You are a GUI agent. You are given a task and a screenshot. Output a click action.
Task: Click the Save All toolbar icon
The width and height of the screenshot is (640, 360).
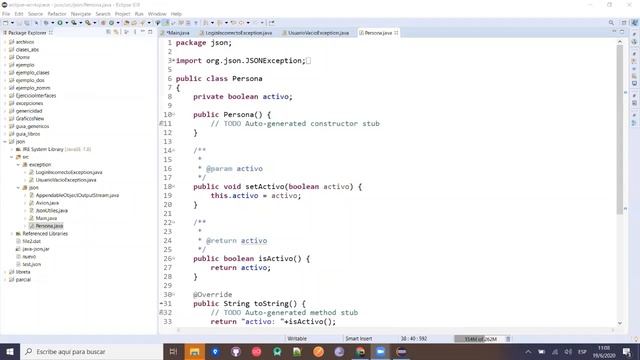pos(27,23)
